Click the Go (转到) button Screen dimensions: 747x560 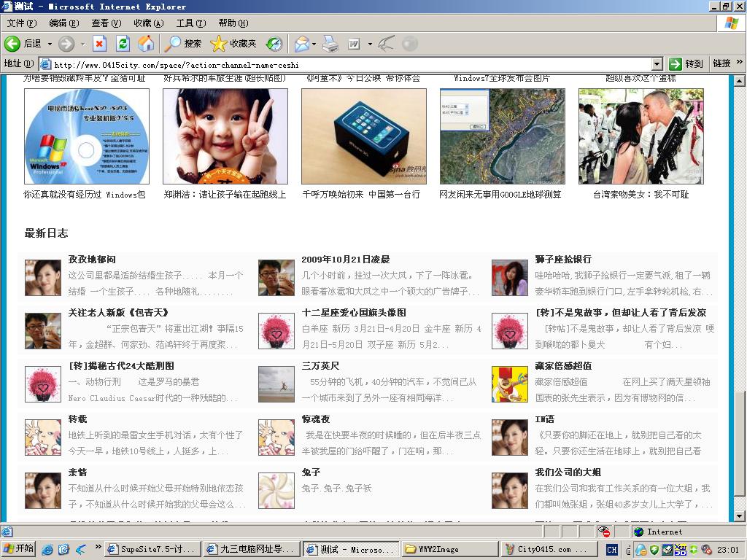(x=686, y=64)
